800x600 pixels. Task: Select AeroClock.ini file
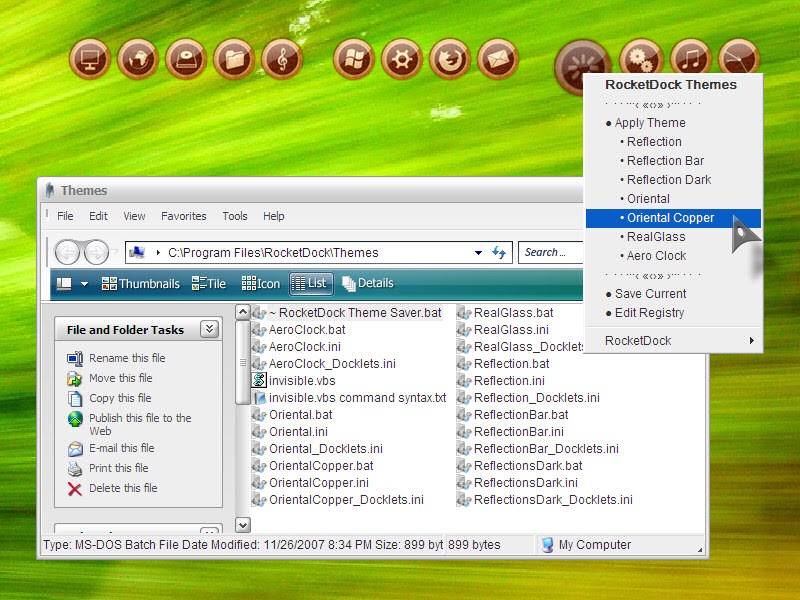296,347
